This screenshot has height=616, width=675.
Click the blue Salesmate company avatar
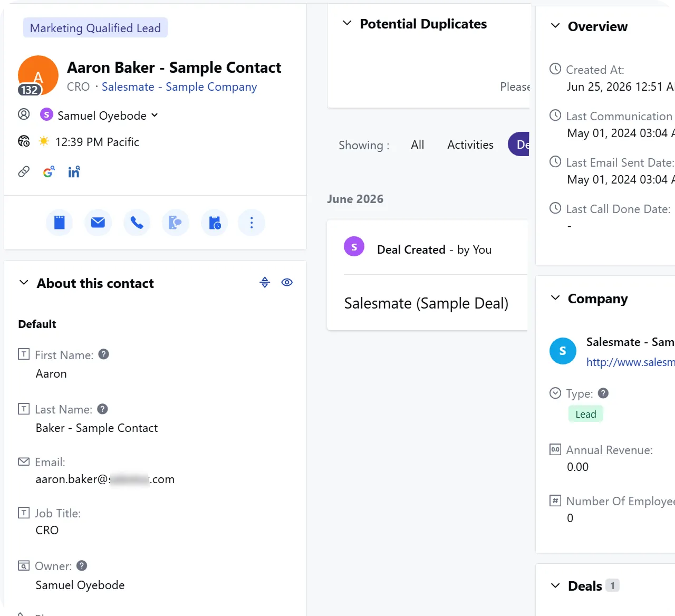click(x=563, y=351)
